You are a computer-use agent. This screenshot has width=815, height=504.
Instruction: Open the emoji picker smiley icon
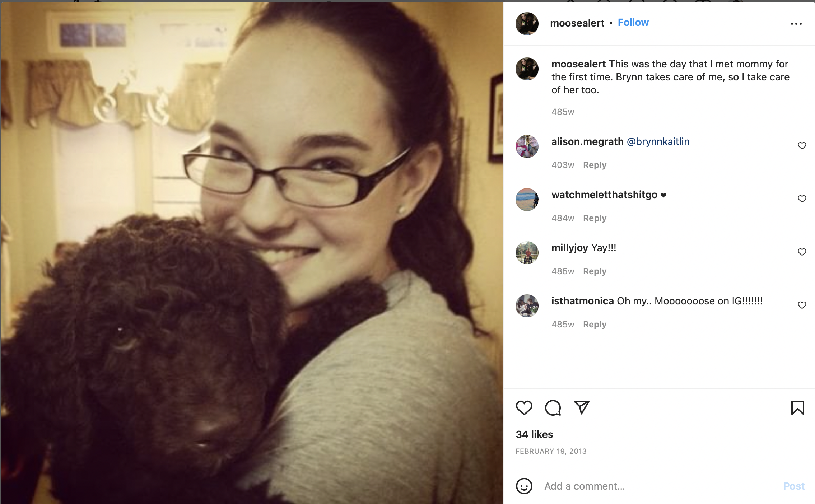point(524,486)
